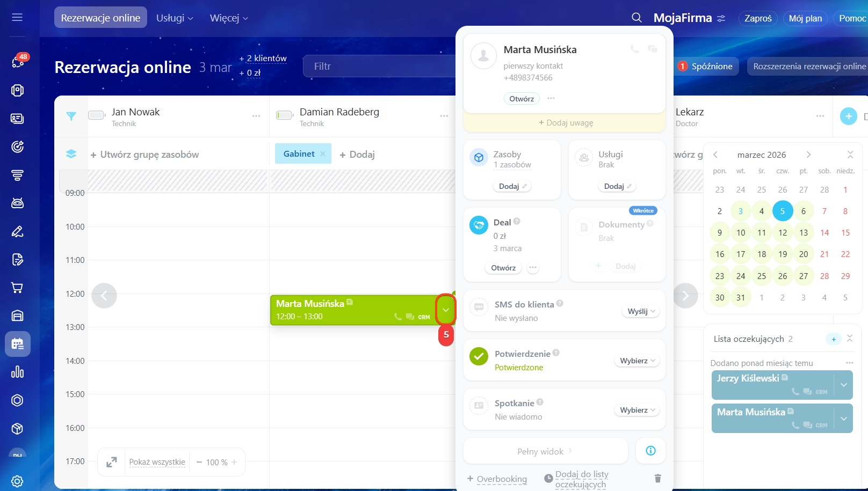The width and height of the screenshot is (868, 491).
Task: Expand the SMS Wyślij dropdown
Action: [641, 311]
